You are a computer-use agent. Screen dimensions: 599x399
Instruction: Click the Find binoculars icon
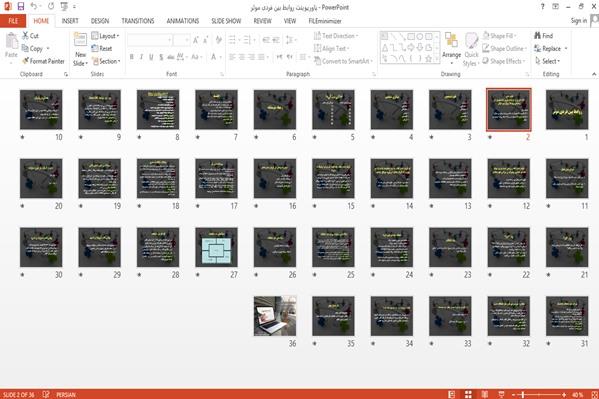click(543, 36)
